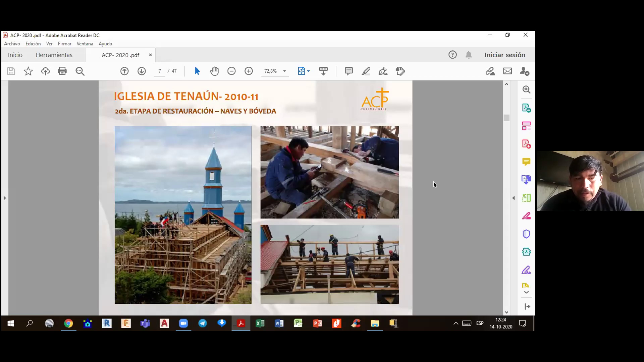Open Zoom from the Windows taskbar

(183, 323)
